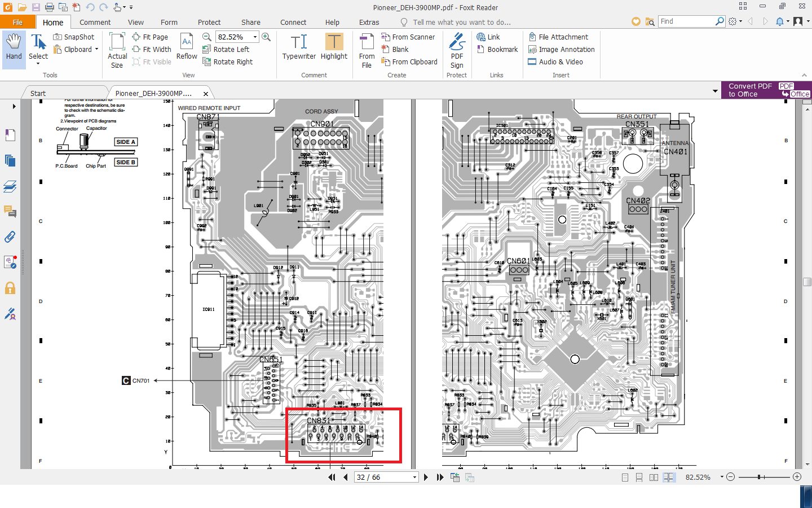Expand the document tabs list arrow

pos(716,90)
